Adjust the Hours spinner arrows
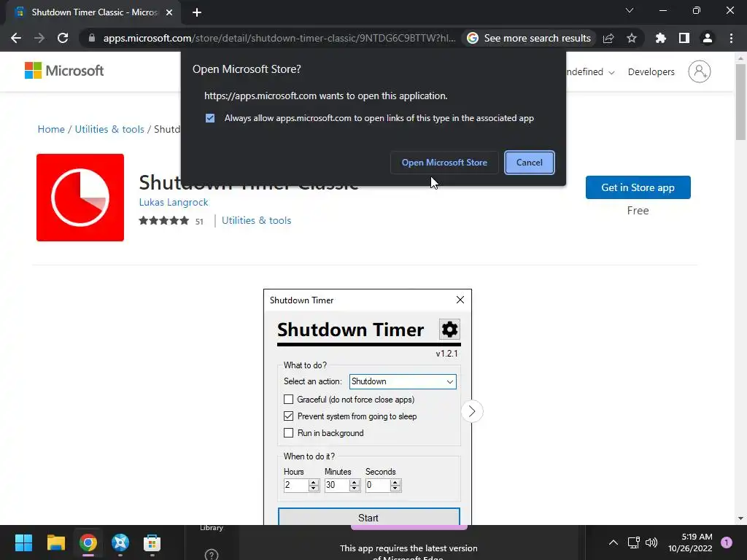 [x=313, y=485]
